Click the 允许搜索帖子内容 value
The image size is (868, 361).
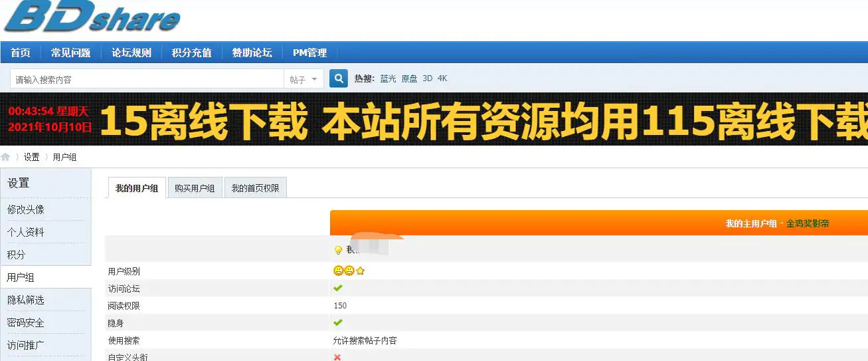tap(365, 340)
